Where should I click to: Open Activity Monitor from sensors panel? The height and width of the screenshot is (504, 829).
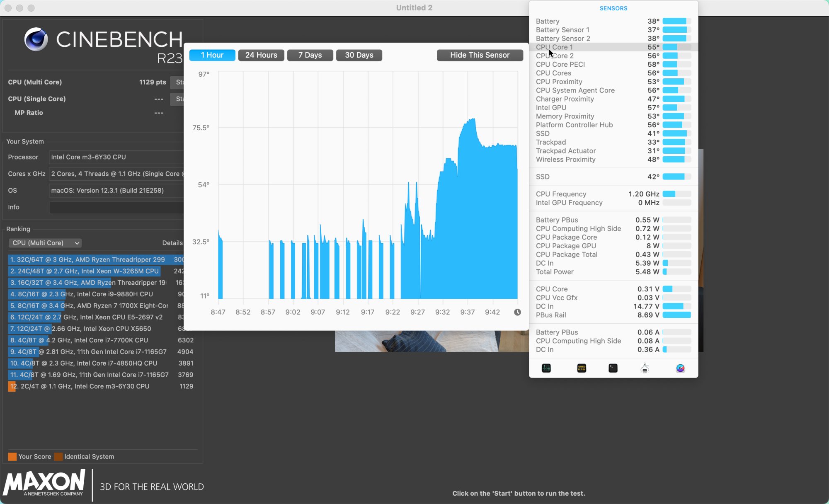click(546, 368)
